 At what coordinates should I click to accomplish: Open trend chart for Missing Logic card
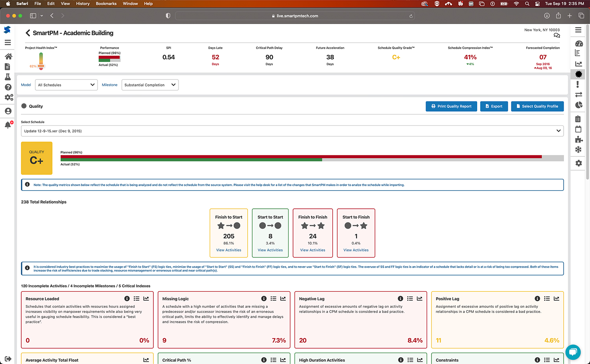tap(283, 299)
